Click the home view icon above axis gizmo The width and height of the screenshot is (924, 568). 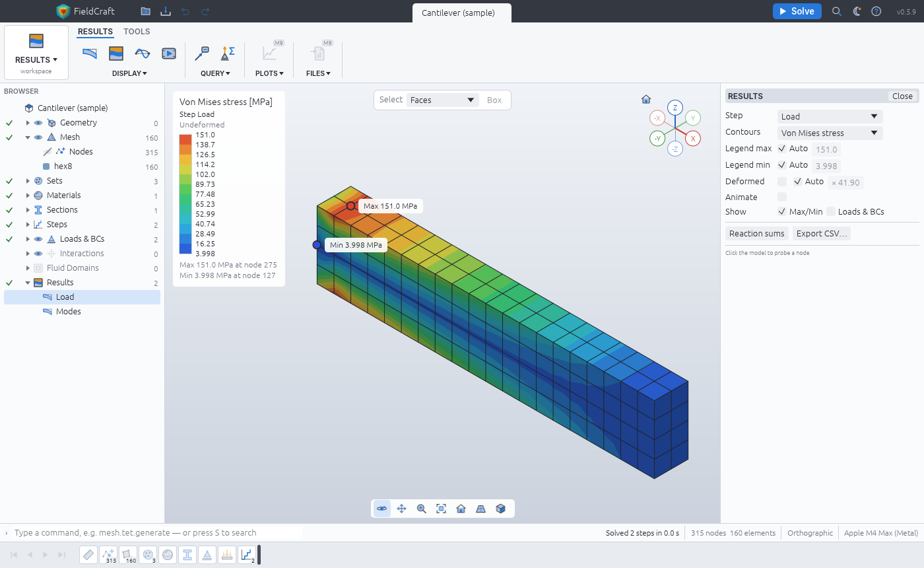[x=646, y=100]
